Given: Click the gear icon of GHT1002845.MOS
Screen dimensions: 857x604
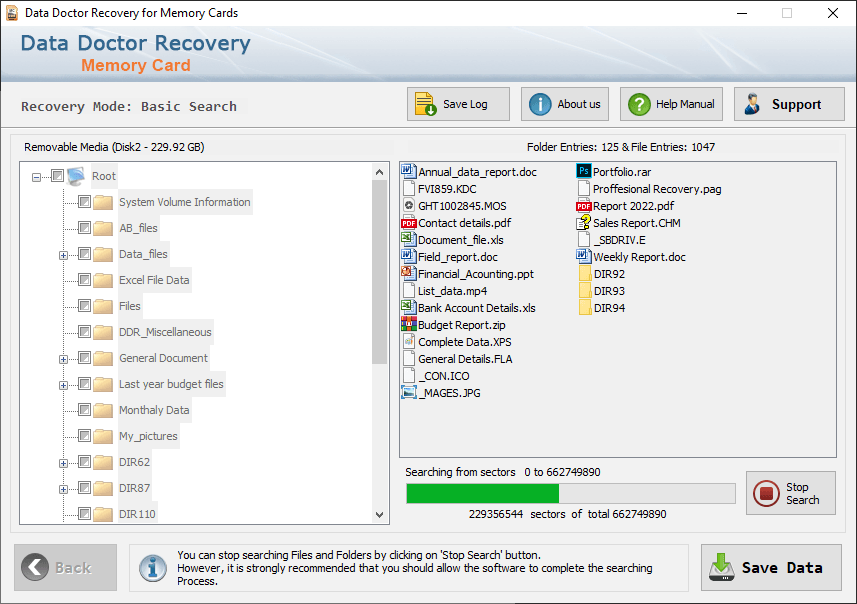Looking at the screenshot, I should pyautogui.click(x=408, y=206).
